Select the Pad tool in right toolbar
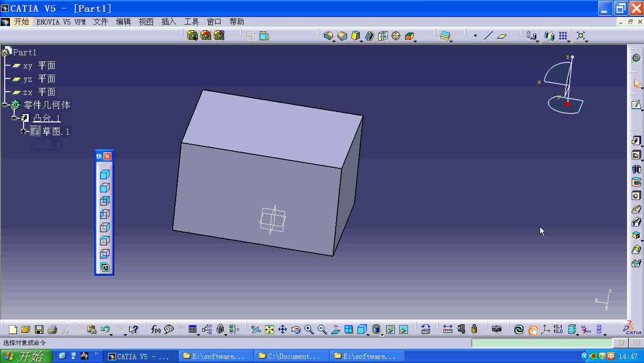This screenshot has width=644, height=363. pyautogui.click(x=636, y=141)
